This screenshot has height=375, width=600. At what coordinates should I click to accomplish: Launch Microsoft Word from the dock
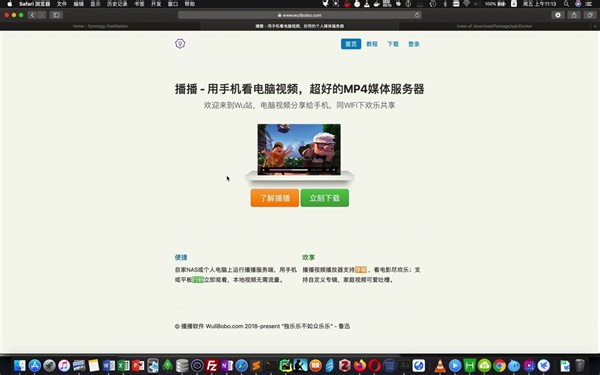(109, 365)
